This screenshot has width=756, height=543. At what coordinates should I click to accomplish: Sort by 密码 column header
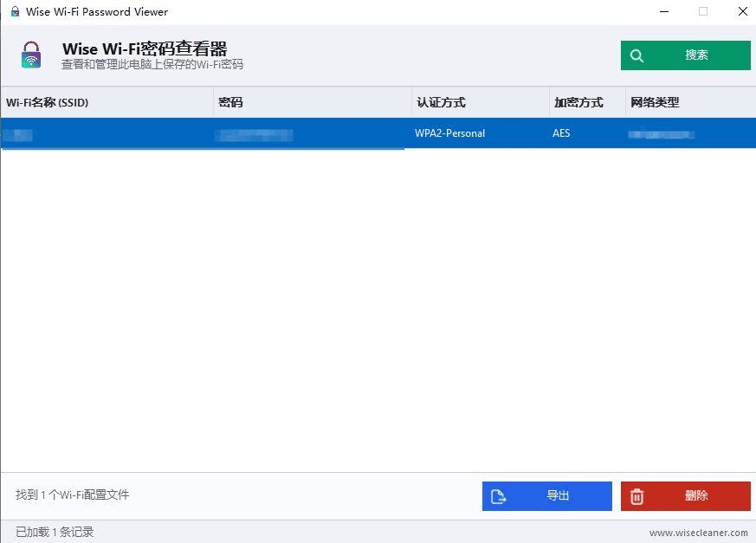tap(313, 102)
